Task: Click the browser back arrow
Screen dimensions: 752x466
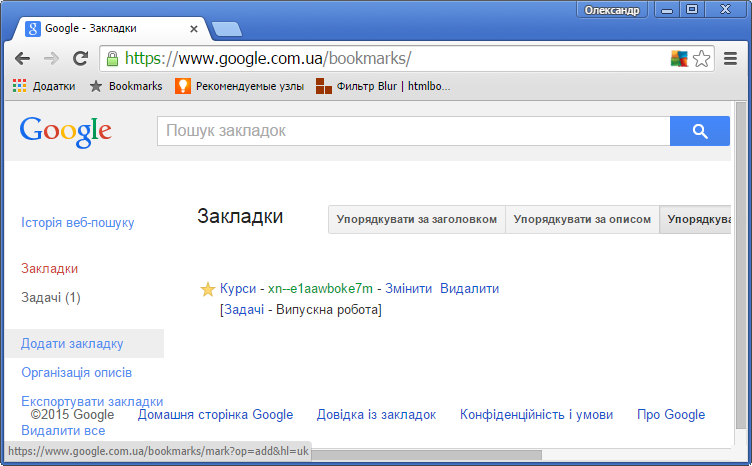Action: point(22,58)
